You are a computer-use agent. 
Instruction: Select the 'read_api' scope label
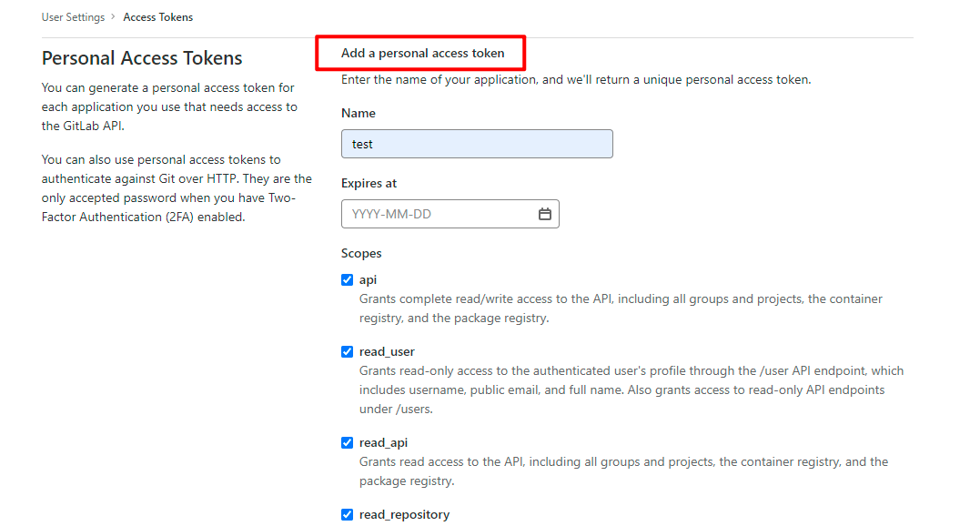click(383, 443)
